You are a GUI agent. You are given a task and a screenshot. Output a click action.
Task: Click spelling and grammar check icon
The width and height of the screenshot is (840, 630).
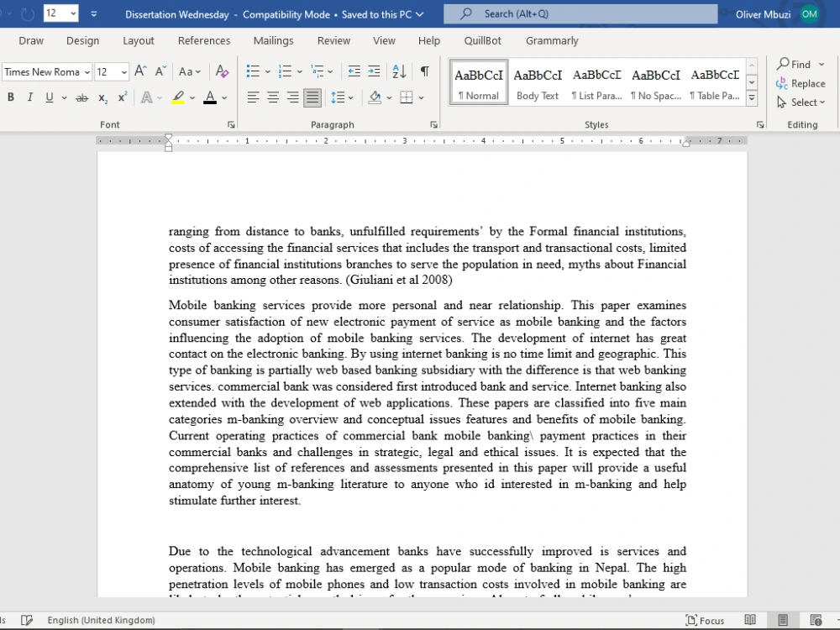pyautogui.click(x=27, y=620)
